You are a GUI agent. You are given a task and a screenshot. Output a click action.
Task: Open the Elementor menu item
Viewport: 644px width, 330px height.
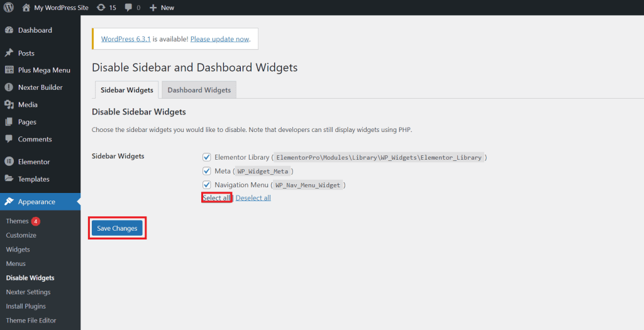40,162
